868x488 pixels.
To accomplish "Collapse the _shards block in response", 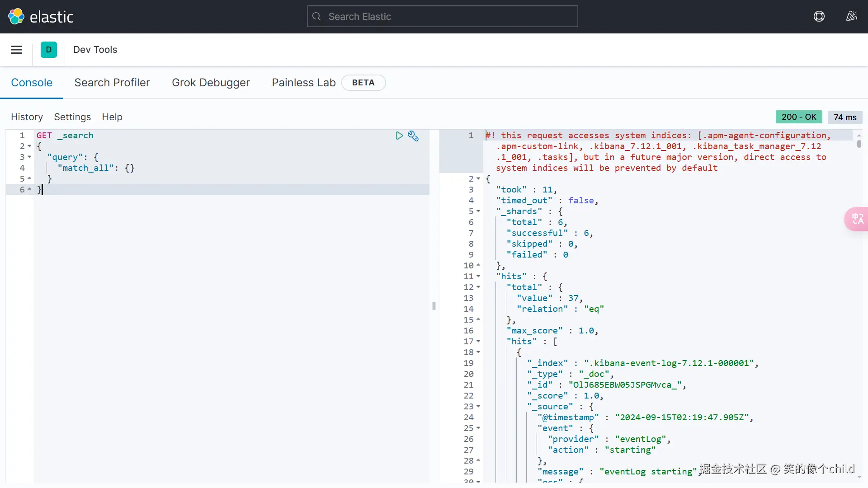I will click(x=478, y=211).
